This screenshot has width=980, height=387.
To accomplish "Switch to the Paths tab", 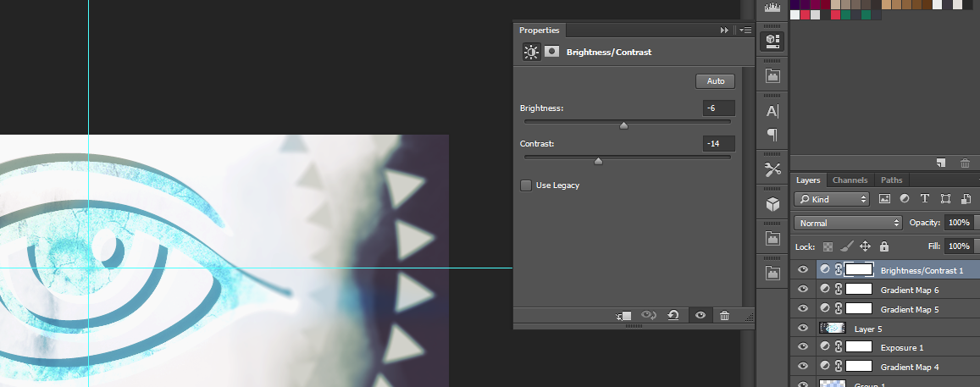I will coord(891,180).
